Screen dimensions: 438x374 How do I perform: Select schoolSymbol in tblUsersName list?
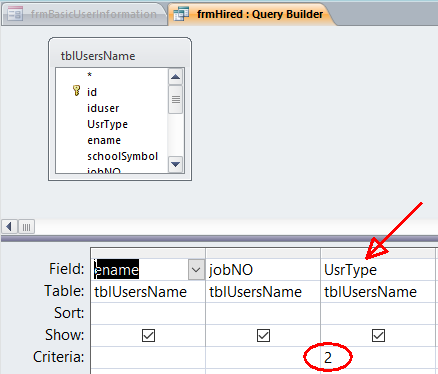[122, 156]
